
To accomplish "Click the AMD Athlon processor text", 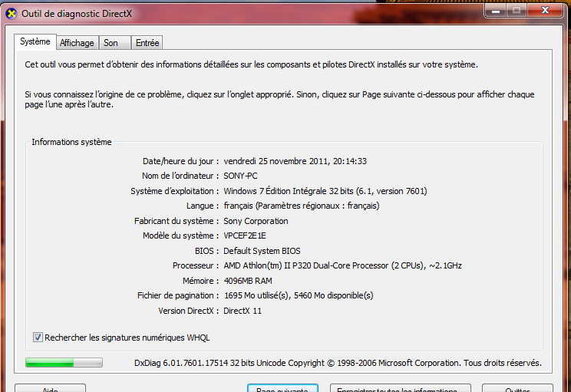I will [342, 265].
